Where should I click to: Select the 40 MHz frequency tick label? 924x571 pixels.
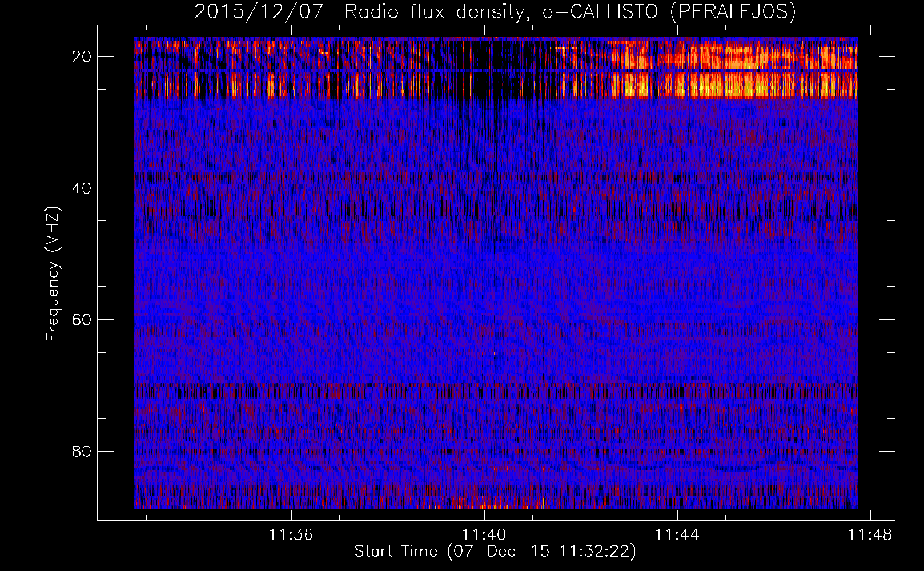point(82,188)
